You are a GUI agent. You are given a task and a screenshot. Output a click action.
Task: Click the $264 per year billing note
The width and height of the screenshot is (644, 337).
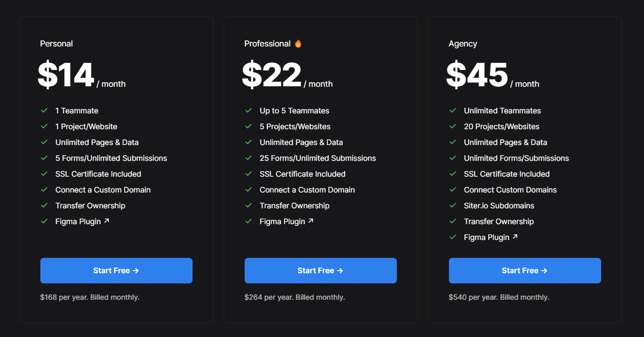coord(295,297)
